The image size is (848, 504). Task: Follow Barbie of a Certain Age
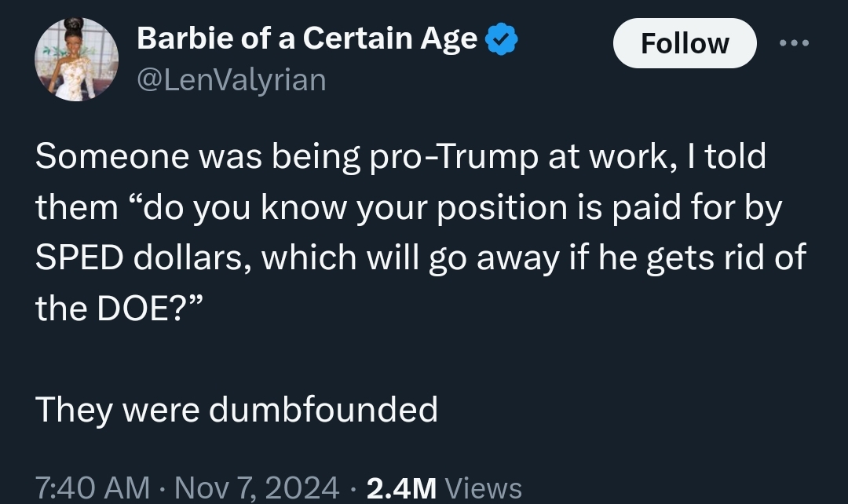(x=684, y=43)
